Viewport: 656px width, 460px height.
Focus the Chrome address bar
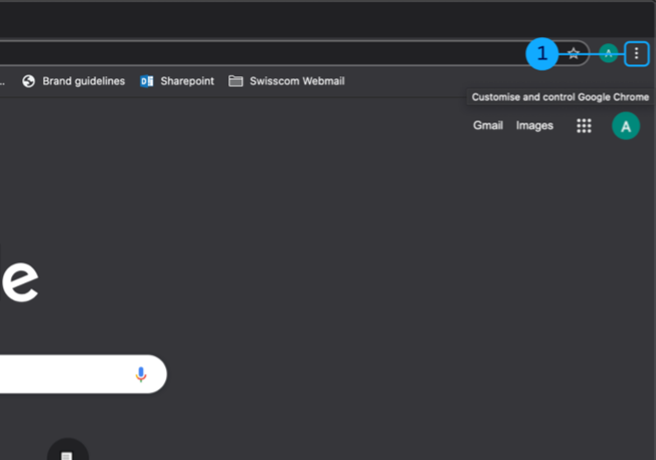click(250, 54)
